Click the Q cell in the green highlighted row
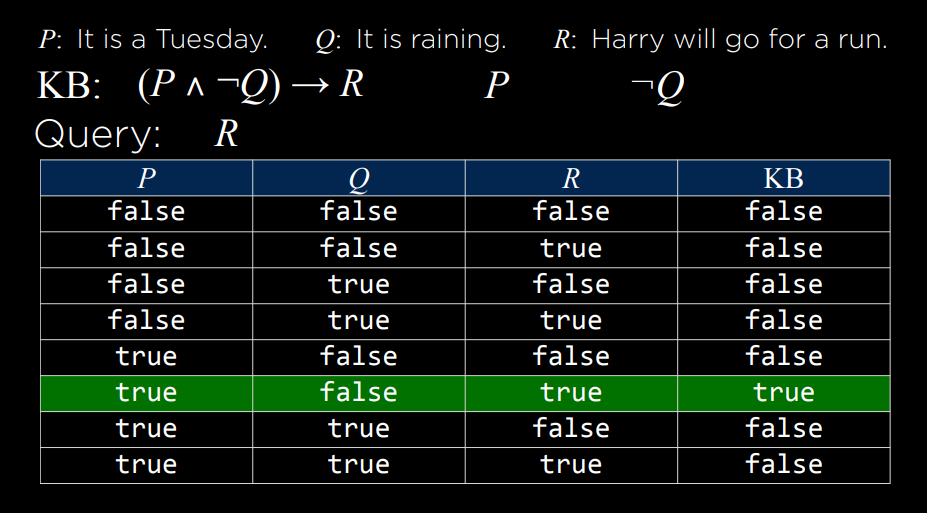This screenshot has width=927, height=513. coord(358,393)
